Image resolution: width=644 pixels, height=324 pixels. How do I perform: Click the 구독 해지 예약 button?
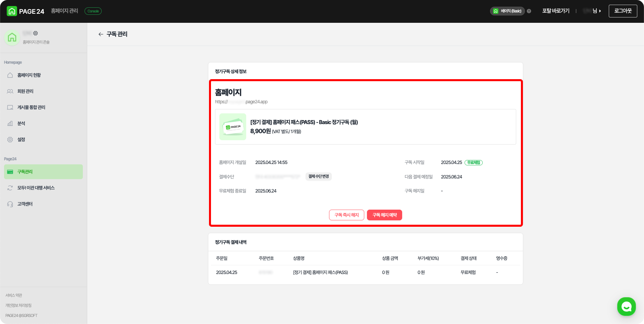384,215
